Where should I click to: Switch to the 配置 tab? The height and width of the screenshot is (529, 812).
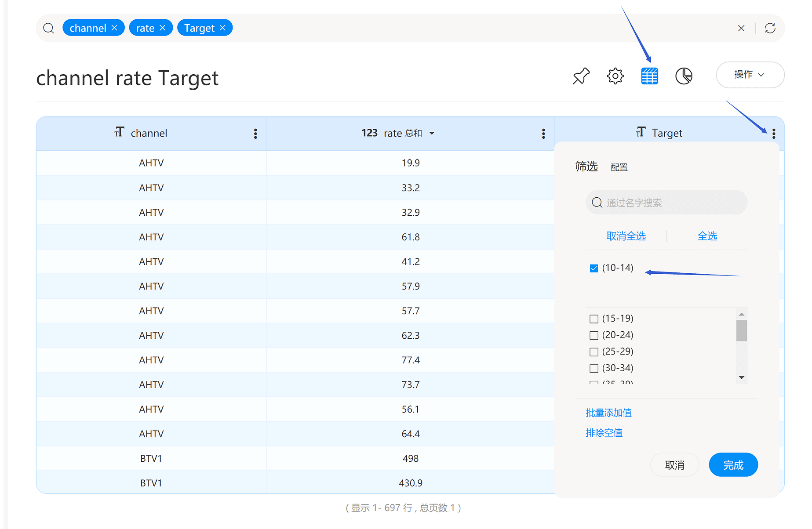pyautogui.click(x=619, y=167)
